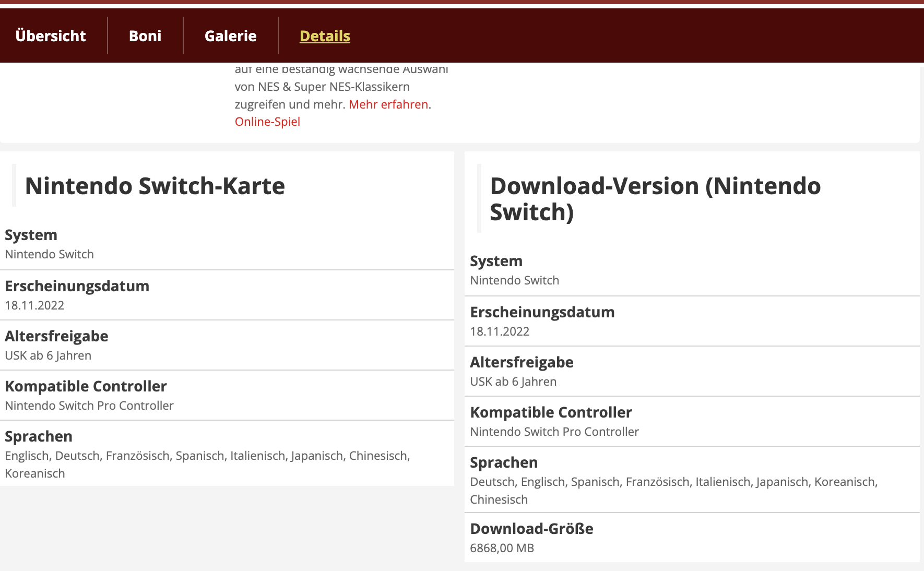
Task: Click the 'Download-Größe' label
Action: (531, 529)
